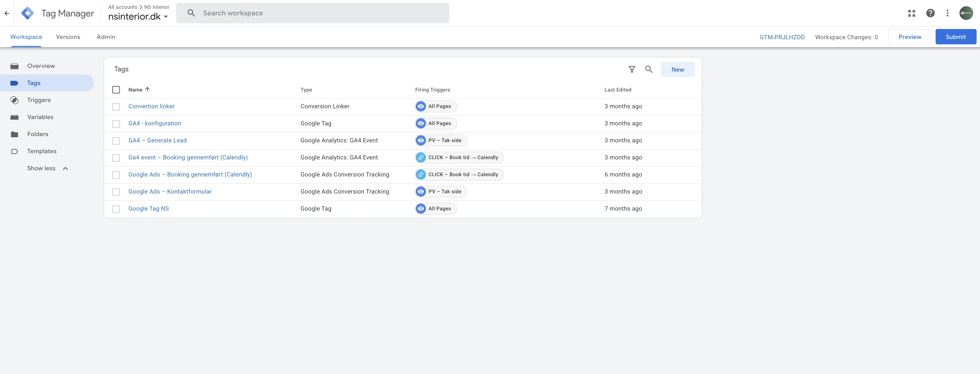This screenshot has height=374, width=980.
Task: Focus the Search workspace input field
Action: click(x=312, y=13)
